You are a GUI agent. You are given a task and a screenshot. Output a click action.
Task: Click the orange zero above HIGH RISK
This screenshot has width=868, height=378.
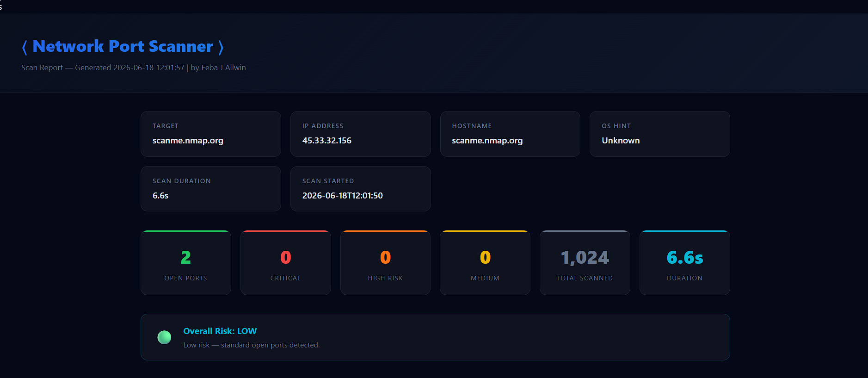tap(386, 257)
